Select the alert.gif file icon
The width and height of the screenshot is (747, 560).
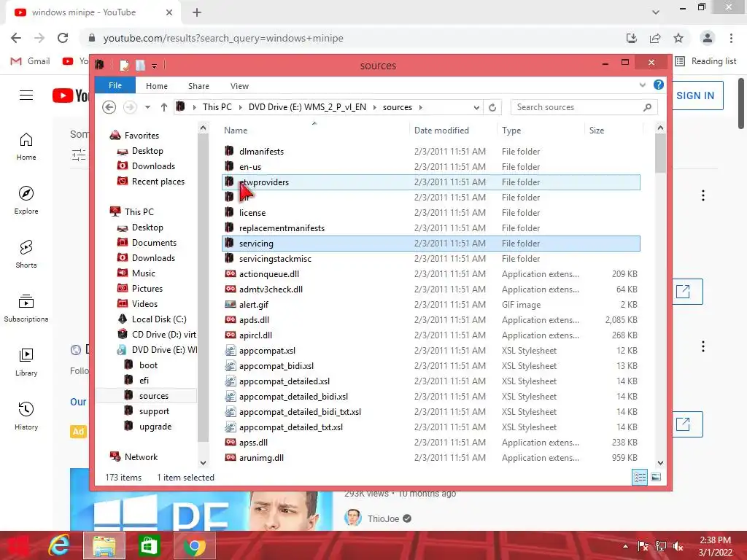pyautogui.click(x=230, y=304)
